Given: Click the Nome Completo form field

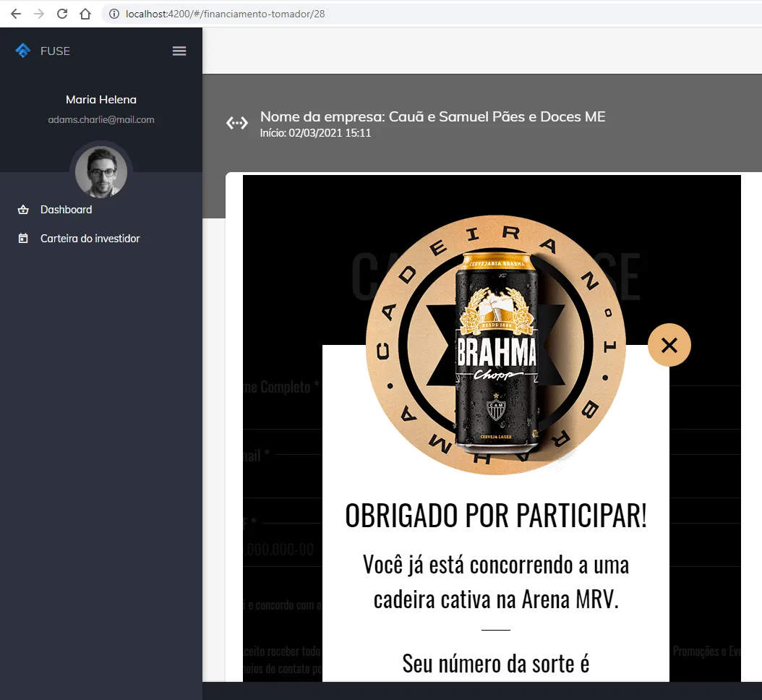Looking at the screenshot, I should (282, 409).
